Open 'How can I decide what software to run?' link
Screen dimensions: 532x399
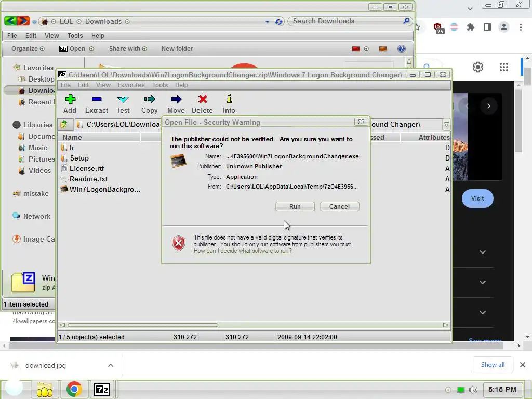tap(243, 251)
